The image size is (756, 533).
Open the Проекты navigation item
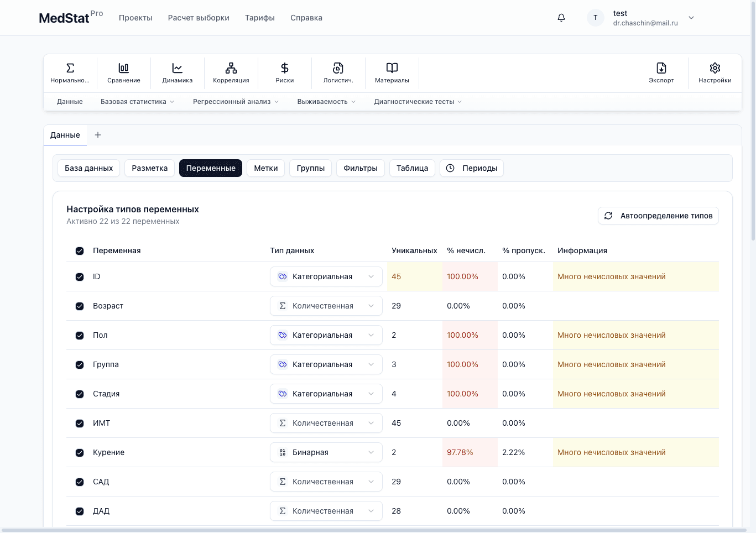(135, 18)
